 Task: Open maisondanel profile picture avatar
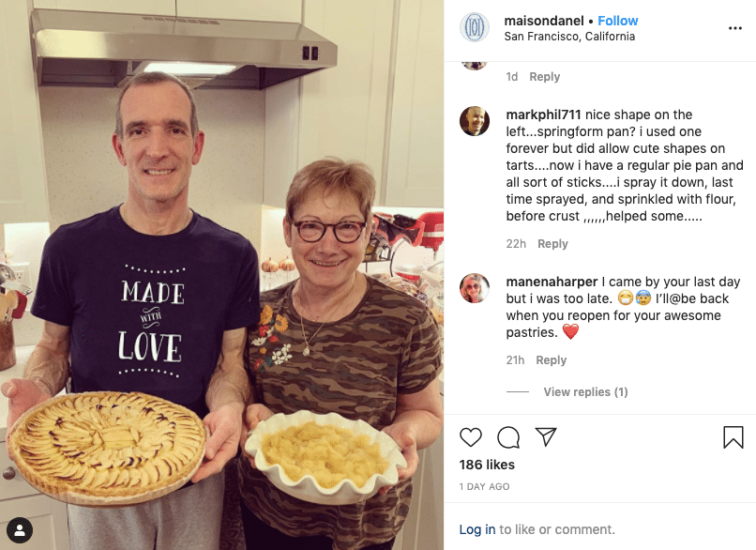pyautogui.click(x=475, y=27)
